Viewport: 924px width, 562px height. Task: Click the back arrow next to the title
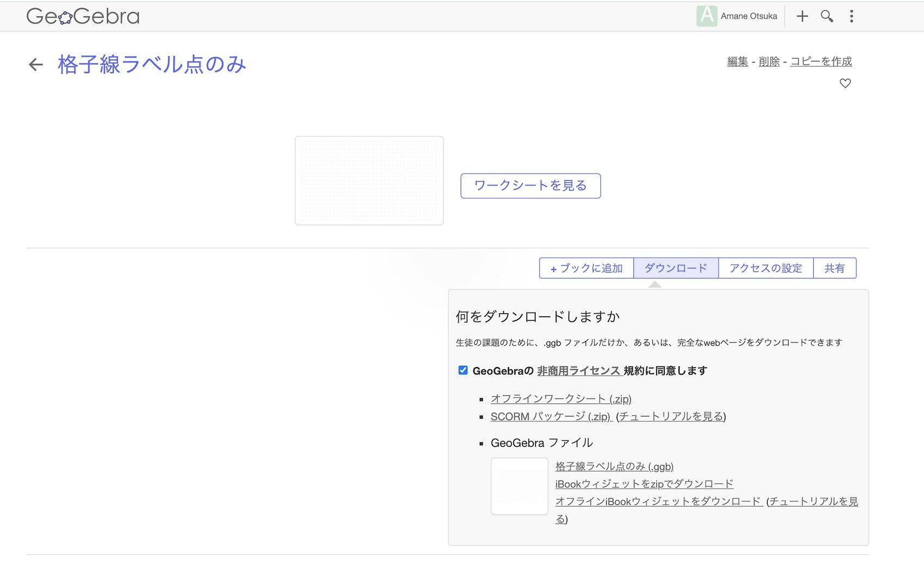coord(35,64)
